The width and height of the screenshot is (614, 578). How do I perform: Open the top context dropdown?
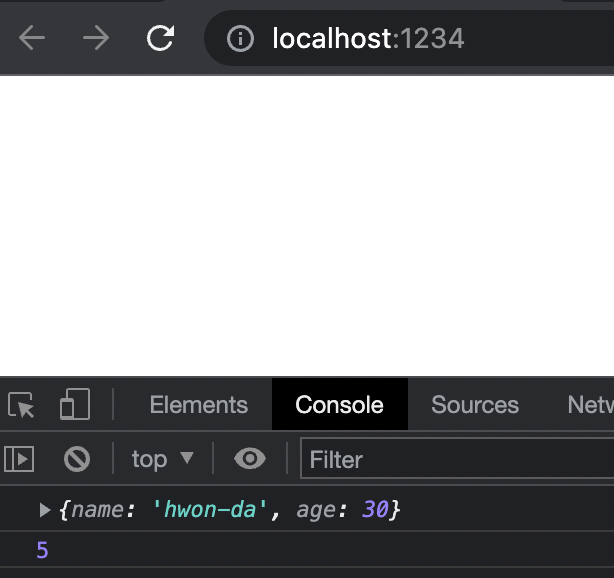(x=163, y=459)
